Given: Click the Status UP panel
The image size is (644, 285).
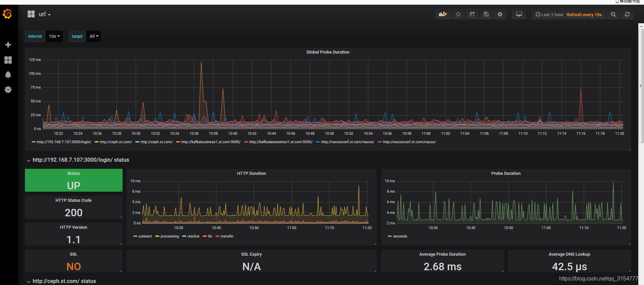Looking at the screenshot, I should point(74,180).
